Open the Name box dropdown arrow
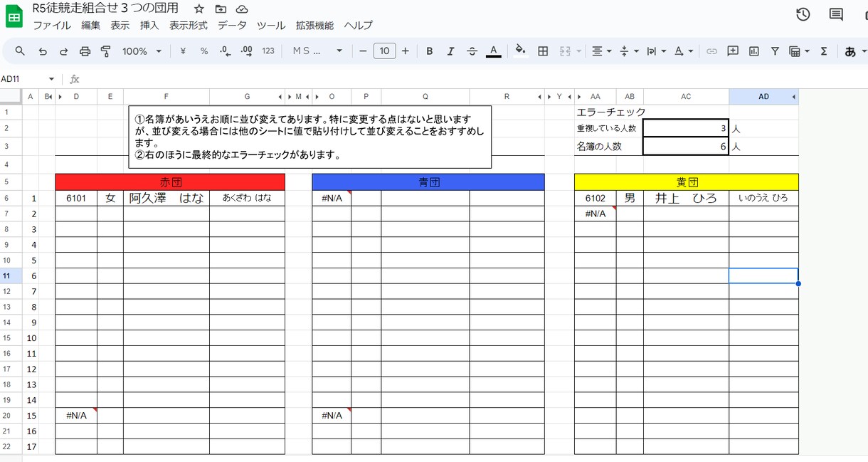Image resolution: width=868 pixels, height=462 pixels. (x=51, y=79)
